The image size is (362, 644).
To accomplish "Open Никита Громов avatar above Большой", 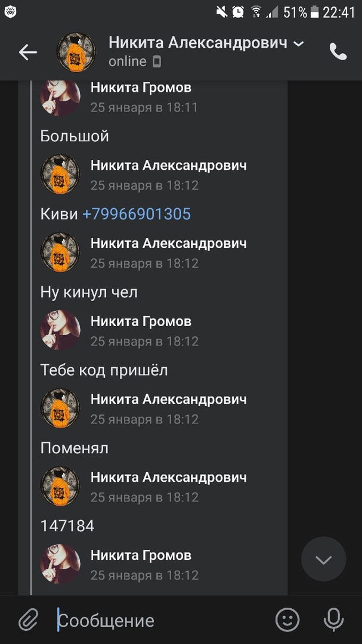I will tap(60, 97).
